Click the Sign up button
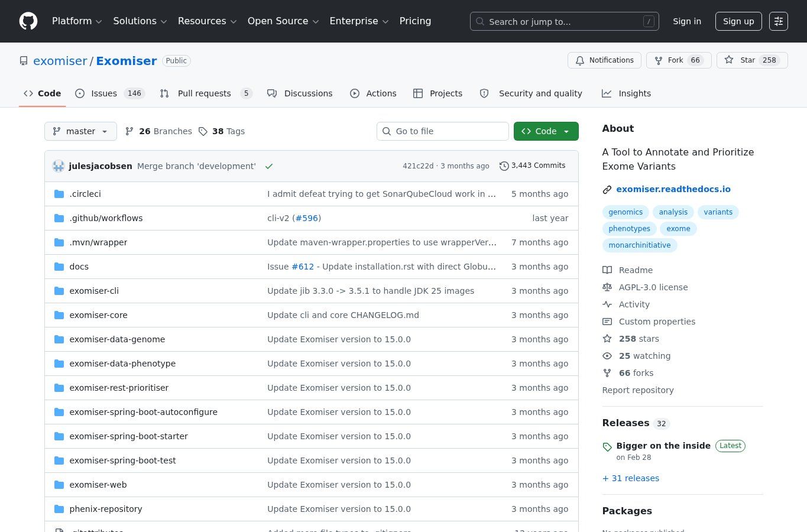Screen dimensions: 807x532 738,21
